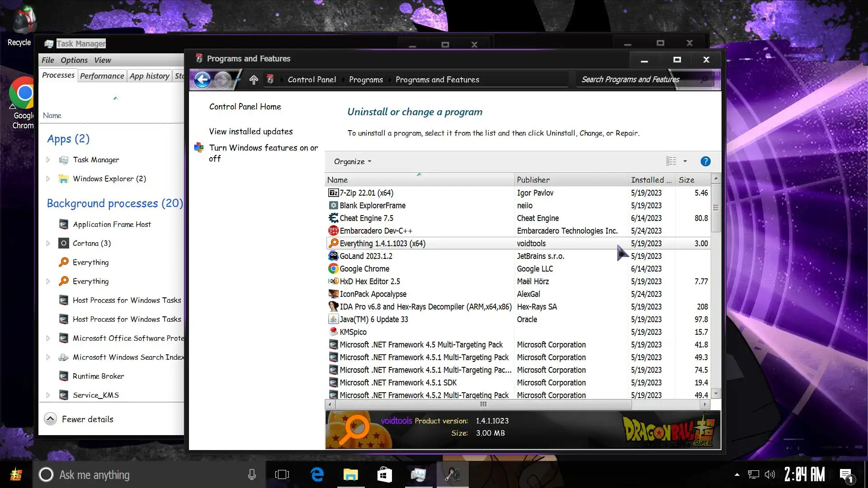This screenshot has width=868, height=488.
Task: Open File Explorer from the taskbar
Action: coord(350,474)
